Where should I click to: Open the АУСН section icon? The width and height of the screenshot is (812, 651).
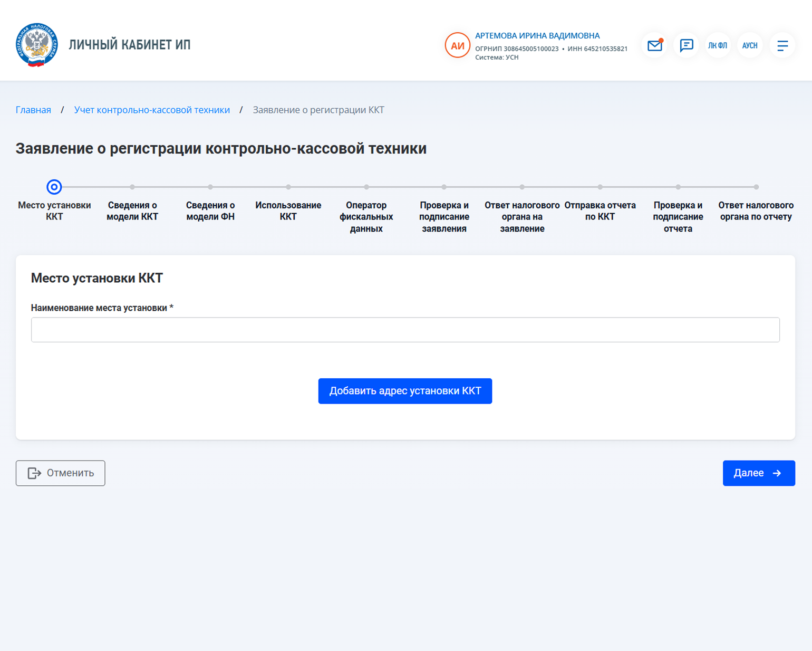(x=749, y=45)
